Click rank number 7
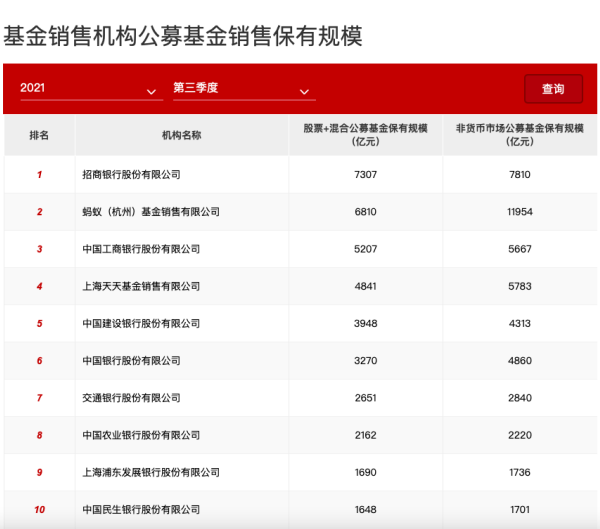600x529 pixels. pos(39,398)
